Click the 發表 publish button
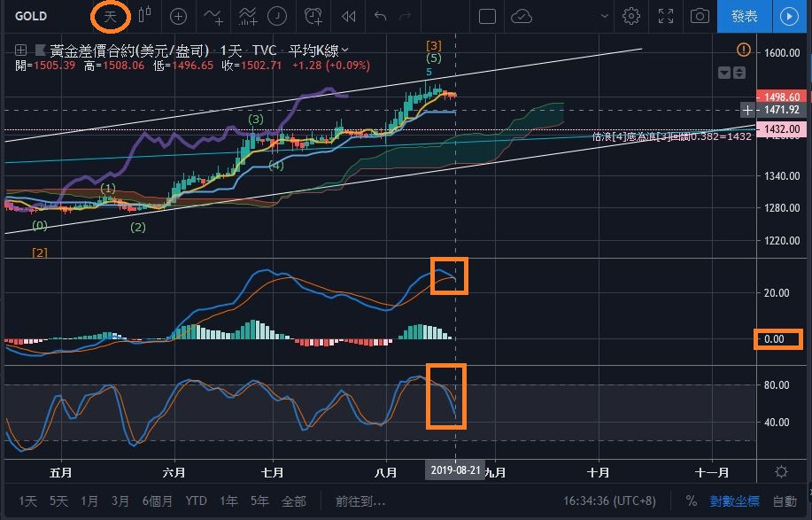This screenshot has width=812, height=520. coord(744,16)
